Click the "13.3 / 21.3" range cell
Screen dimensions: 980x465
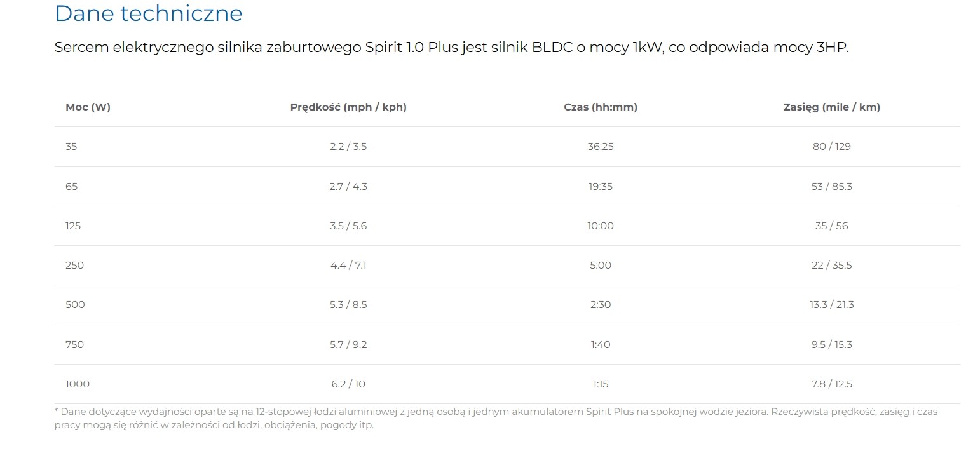(831, 305)
